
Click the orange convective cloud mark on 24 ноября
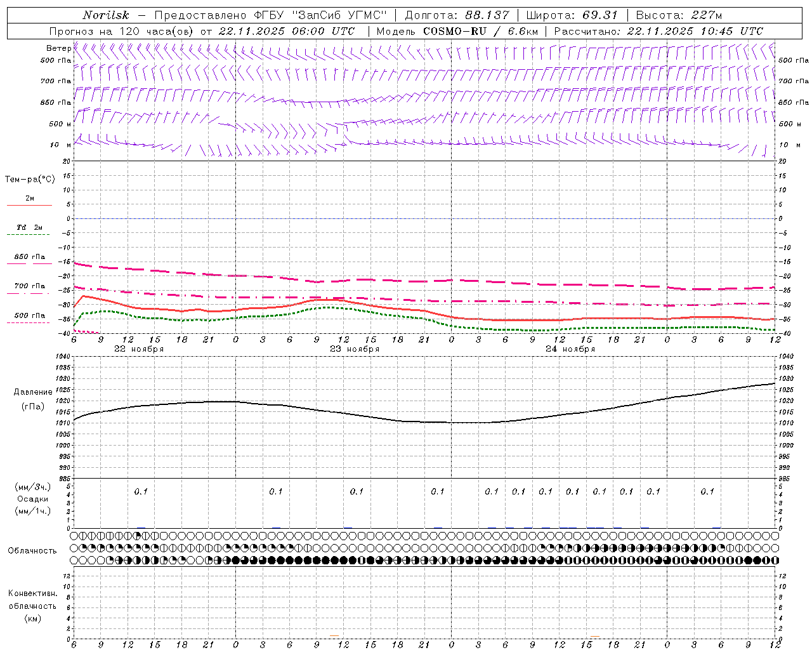[595, 636]
